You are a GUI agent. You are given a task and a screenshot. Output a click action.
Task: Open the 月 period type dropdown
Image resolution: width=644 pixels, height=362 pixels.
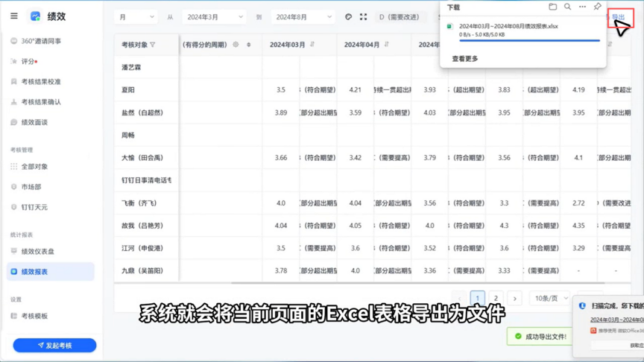point(136,17)
